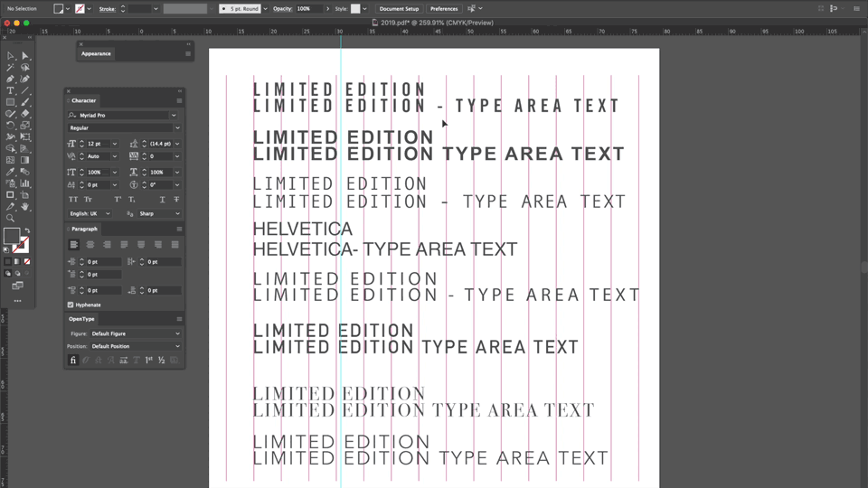Pick the Paintbrush tool
868x488 pixels.
click(x=25, y=102)
